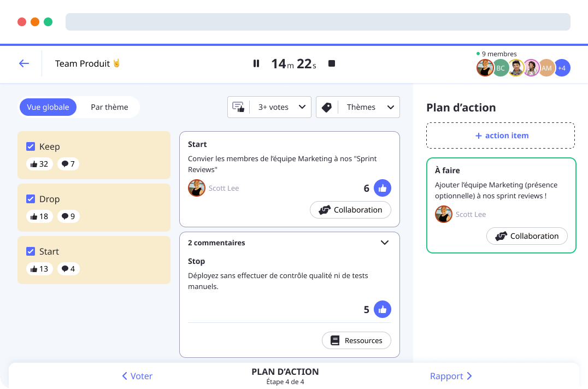The image size is (588, 389).
Task: Click the votes filter comment-thumb icon
Action: [x=238, y=107]
